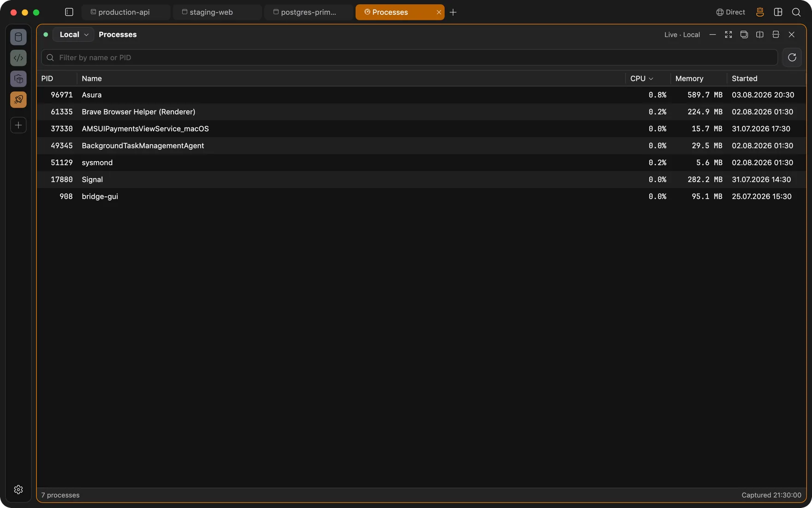
Task: Click the 7 processes status text
Action: point(60,495)
